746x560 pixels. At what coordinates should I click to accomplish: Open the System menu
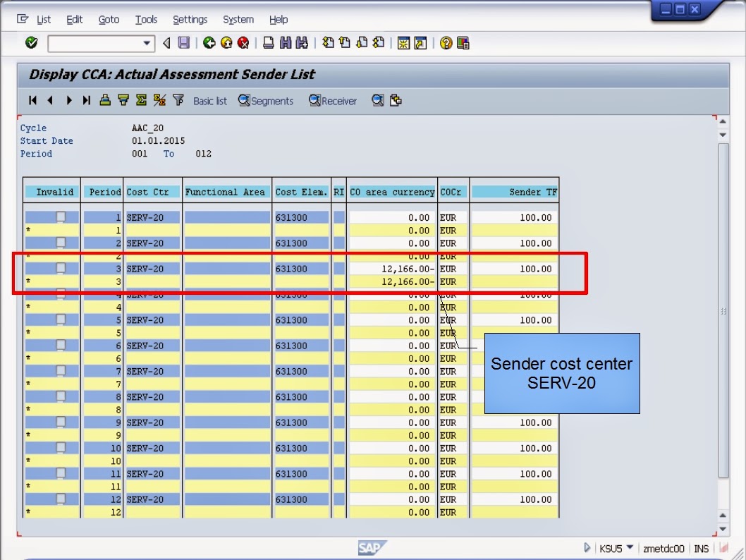click(x=238, y=19)
